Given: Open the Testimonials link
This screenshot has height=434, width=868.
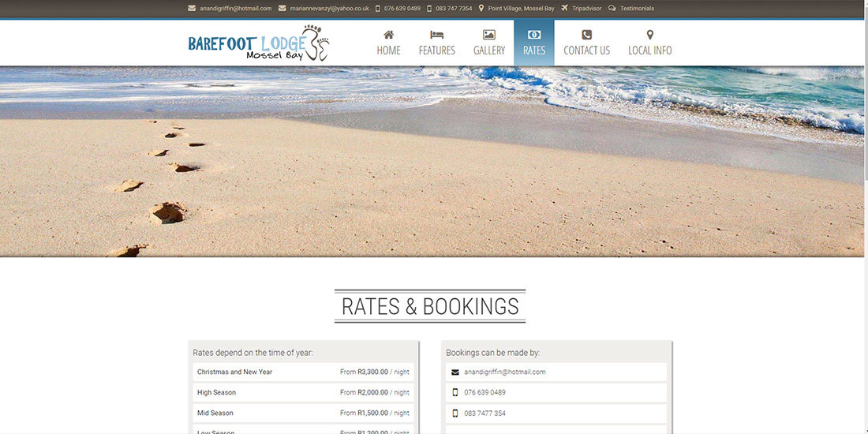Looking at the screenshot, I should [x=637, y=9].
